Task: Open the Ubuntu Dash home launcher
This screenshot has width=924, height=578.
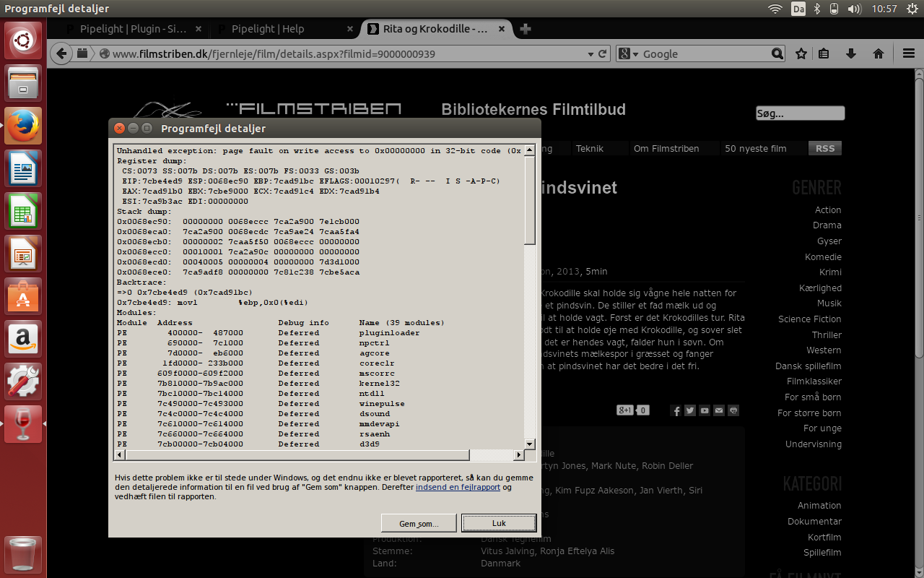Action: point(23,40)
